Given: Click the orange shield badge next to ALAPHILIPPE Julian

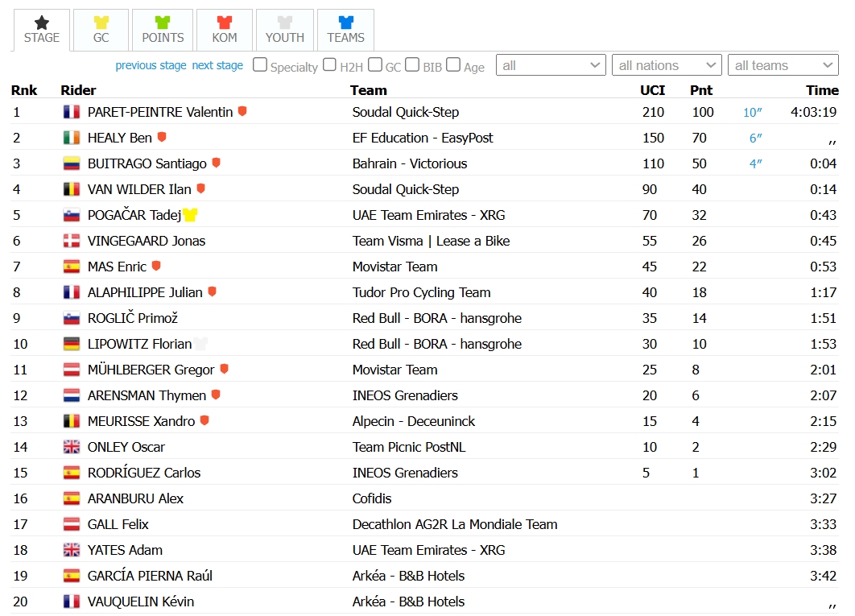Looking at the screenshot, I should (x=212, y=291).
